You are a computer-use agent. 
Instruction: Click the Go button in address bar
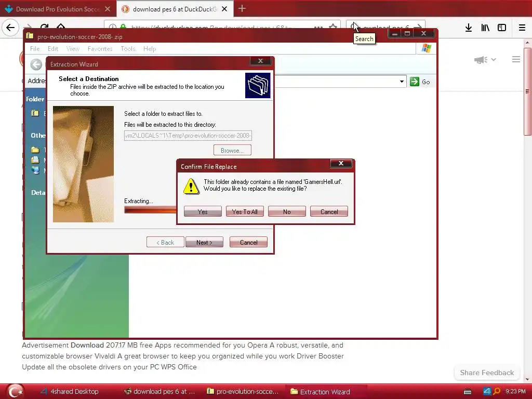[420, 82]
